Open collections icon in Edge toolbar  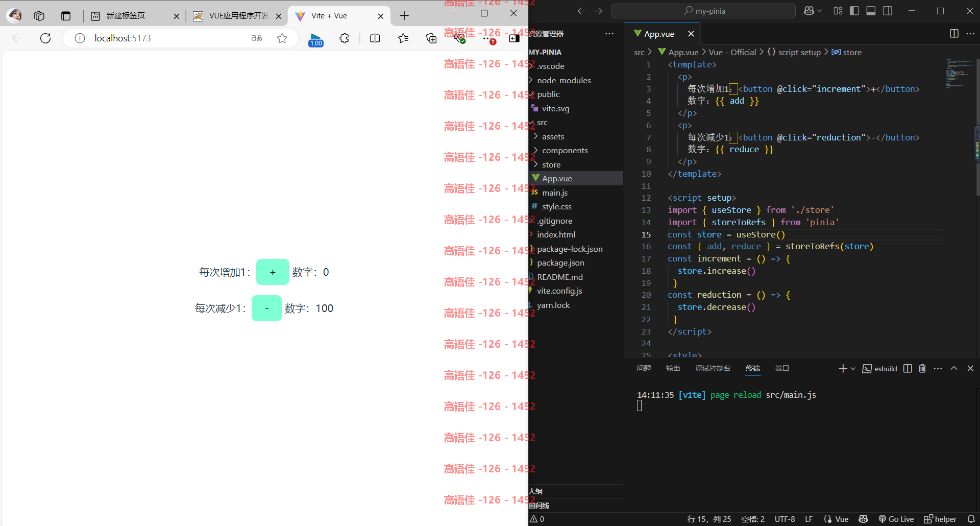coord(431,38)
